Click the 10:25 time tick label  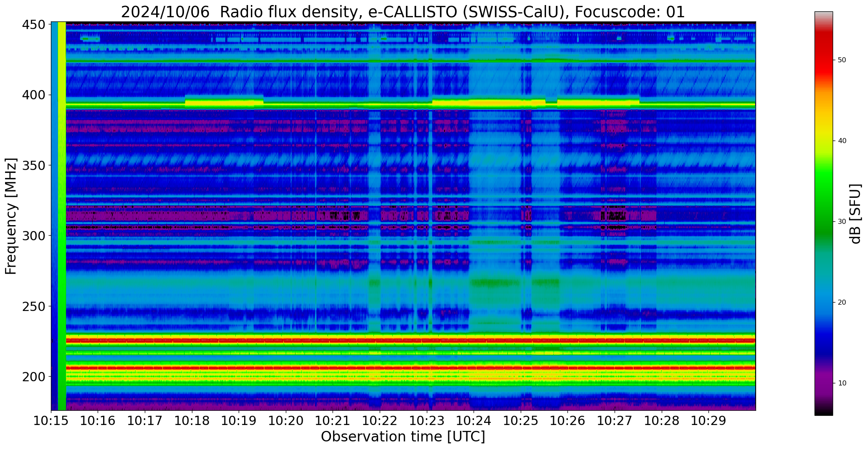click(521, 420)
